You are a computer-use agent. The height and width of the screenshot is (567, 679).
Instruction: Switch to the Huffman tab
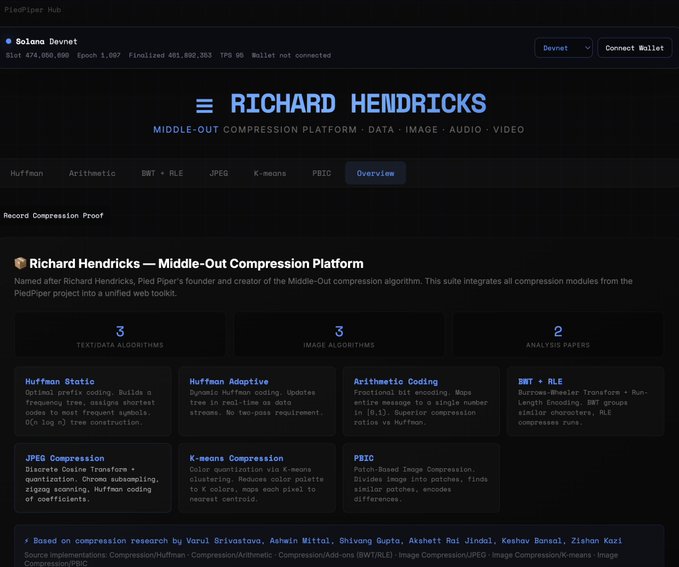(x=27, y=173)
